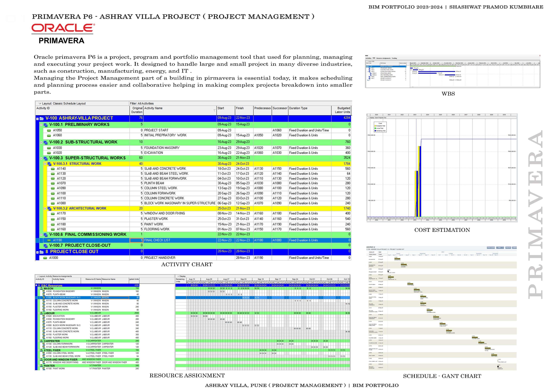Click the folder icon of V-100 Ashray-Villa Project
This screenshot has width=558, height=392.
[42, 119]
